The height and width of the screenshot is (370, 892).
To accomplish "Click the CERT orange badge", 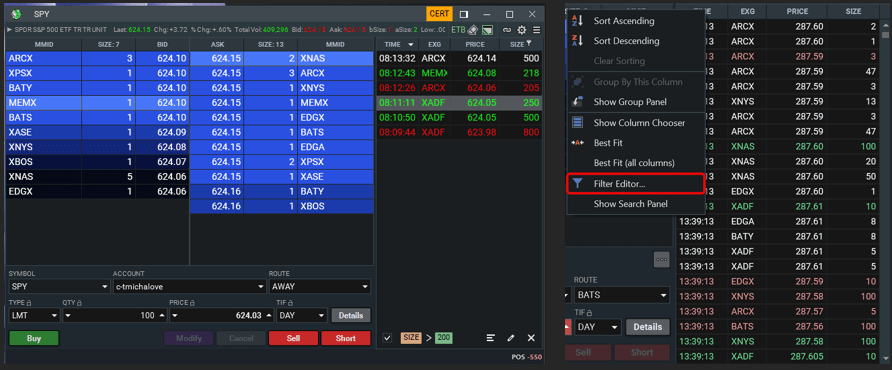I will (439, 14).
